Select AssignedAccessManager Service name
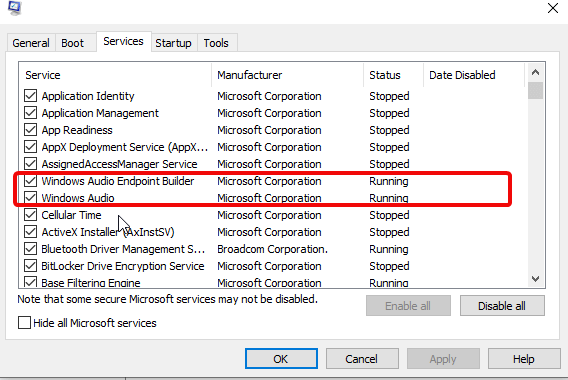 119,164
